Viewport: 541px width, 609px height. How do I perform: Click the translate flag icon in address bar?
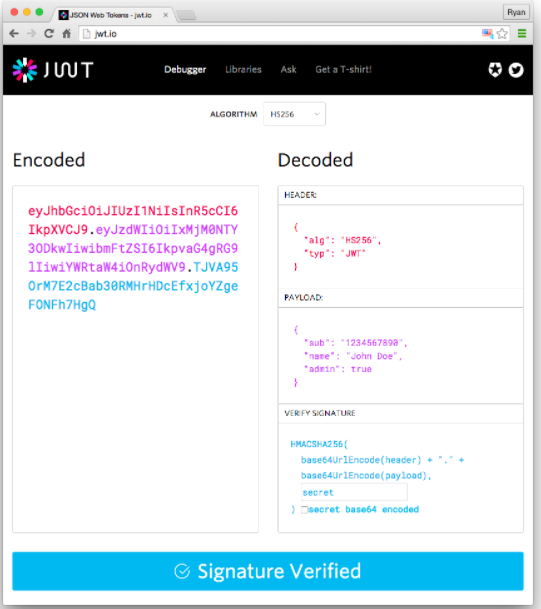487,34
